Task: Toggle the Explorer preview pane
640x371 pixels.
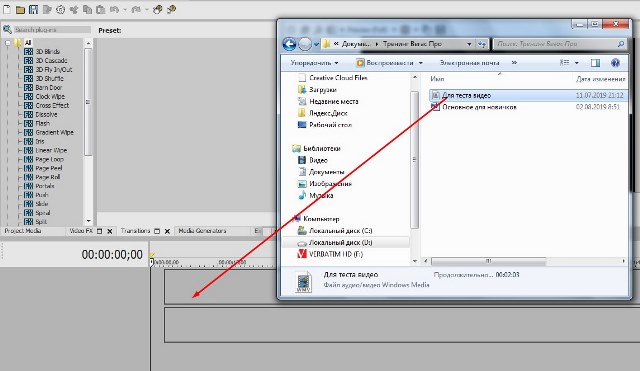Action: point(596,63)
